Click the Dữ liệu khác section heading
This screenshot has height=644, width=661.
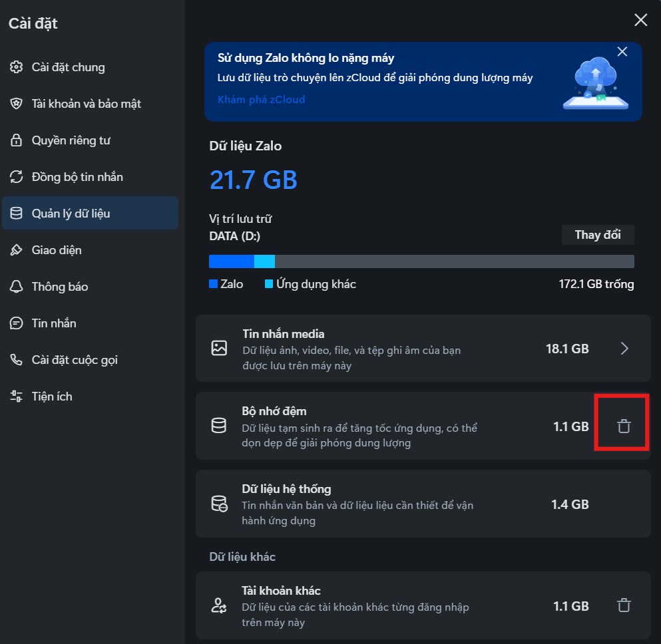point(242,556)
